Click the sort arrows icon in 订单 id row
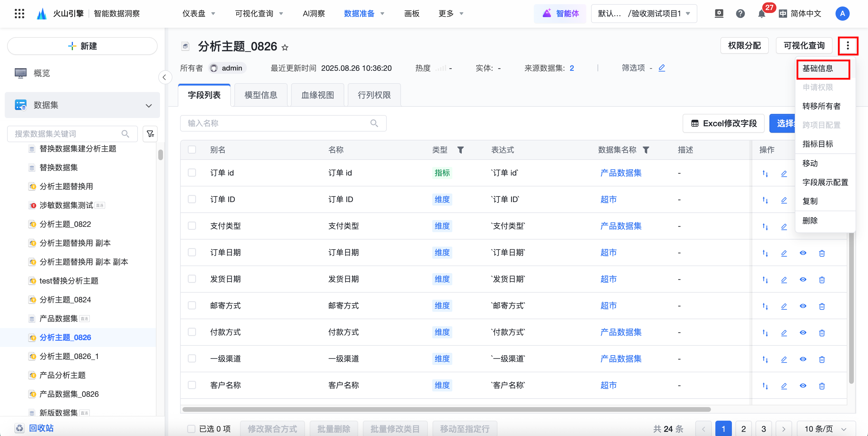Screen dimensions: 868x436 click(x=765, y=173)
